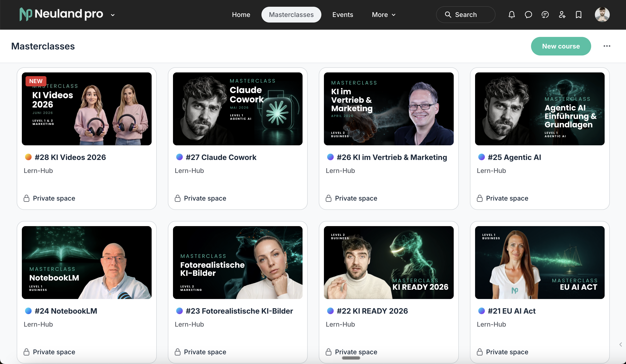This screenshot has height=364, width=626.
Task: Click the lock icon on #28 KI Videos card
Action: (x=26, y=198)
